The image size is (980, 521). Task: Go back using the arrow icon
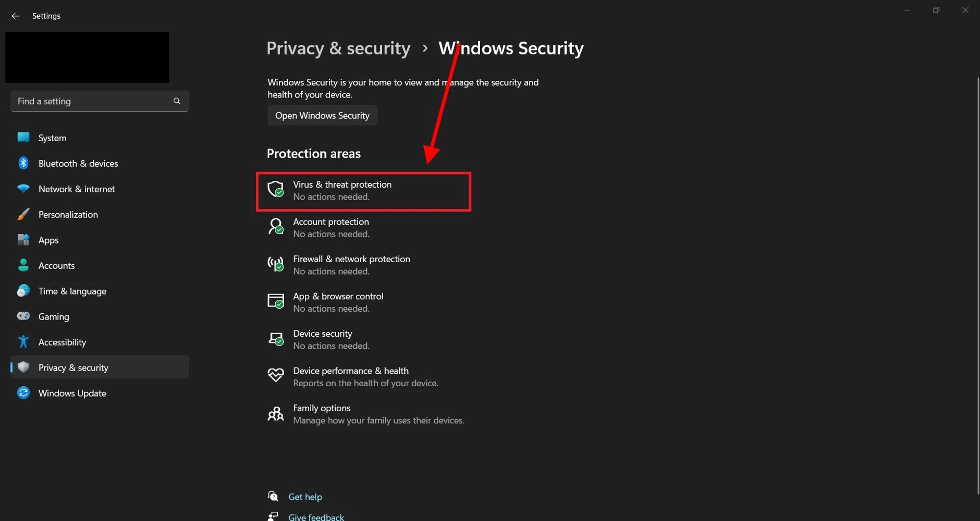tap(15, 16)
